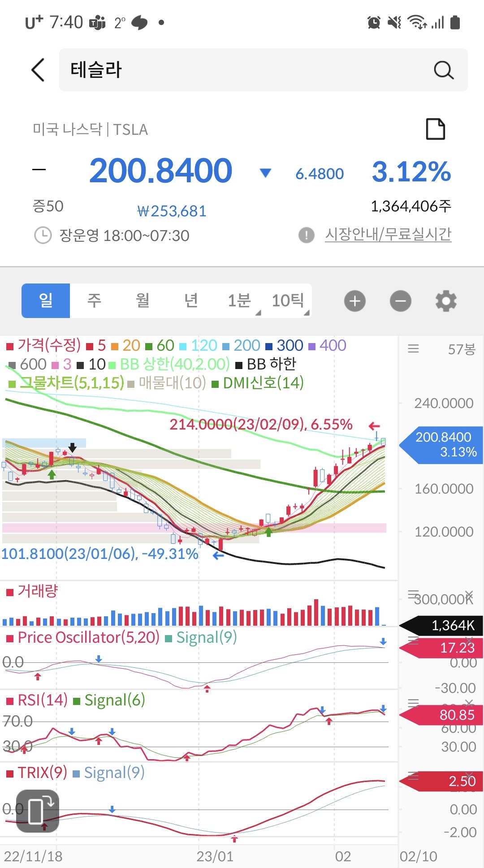Toggle the 가격(수정) legend item
The height and width of the screenshot is (868, 484).
(x=43, y=345)
